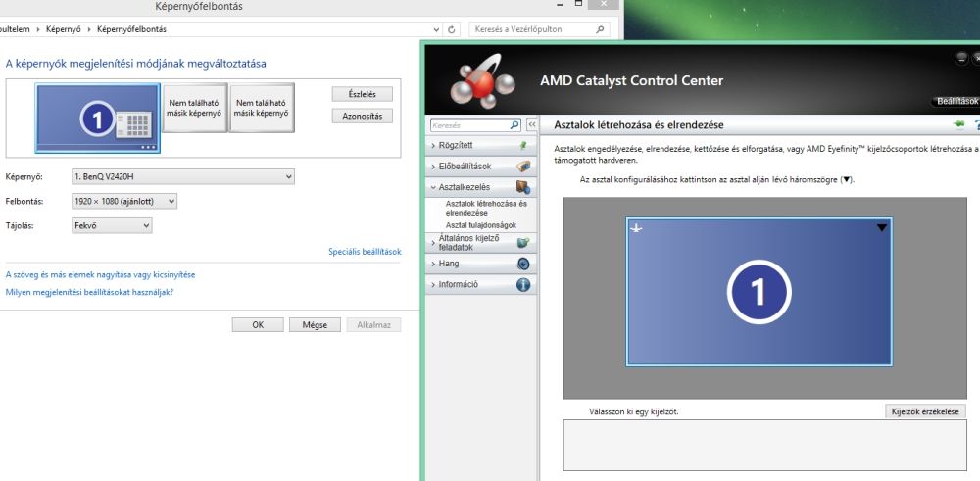Click the green pin icon beside page title
Image resolution: width=980 pixels, height=481 pixels.
click(958, 125)
